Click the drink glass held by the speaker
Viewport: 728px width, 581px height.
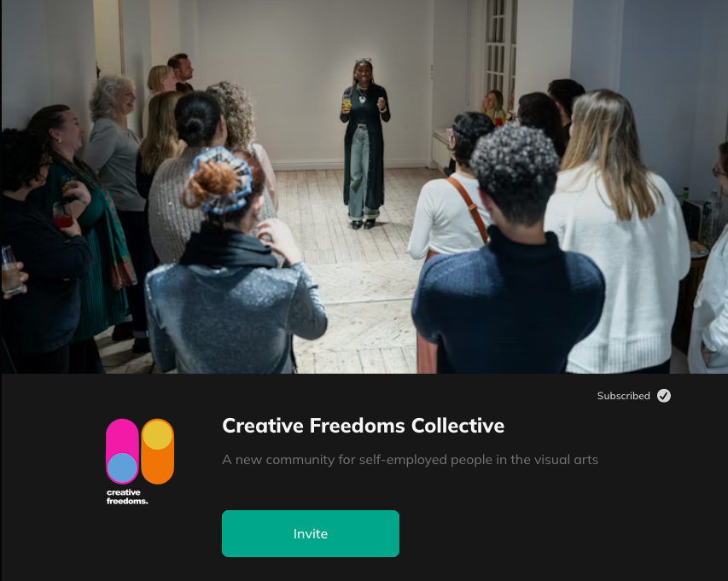pyautogui.click(x=347, y=103)
